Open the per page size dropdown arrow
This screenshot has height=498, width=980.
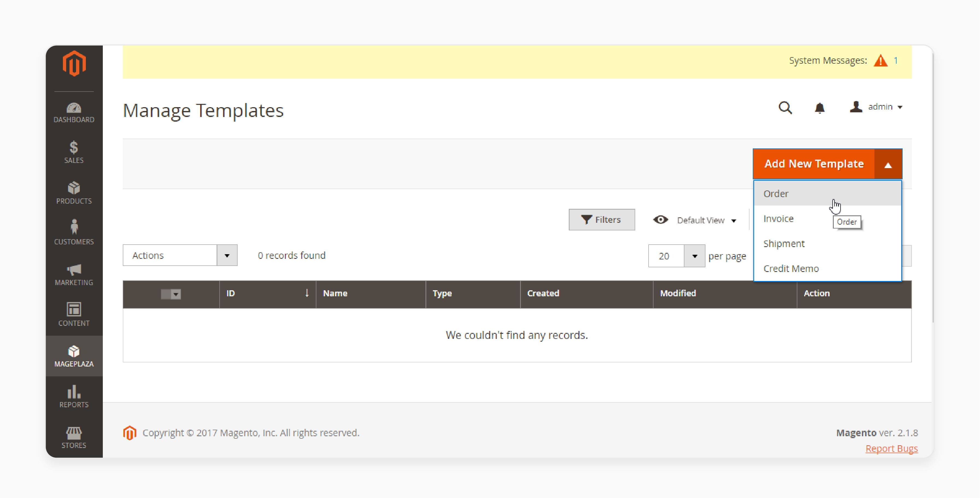point(695,256)
